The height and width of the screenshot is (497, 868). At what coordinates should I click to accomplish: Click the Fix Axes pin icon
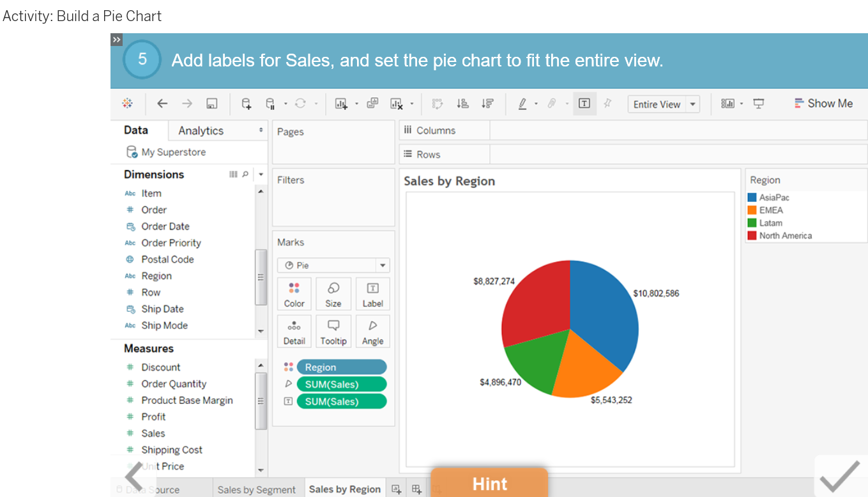pos(607,103)
